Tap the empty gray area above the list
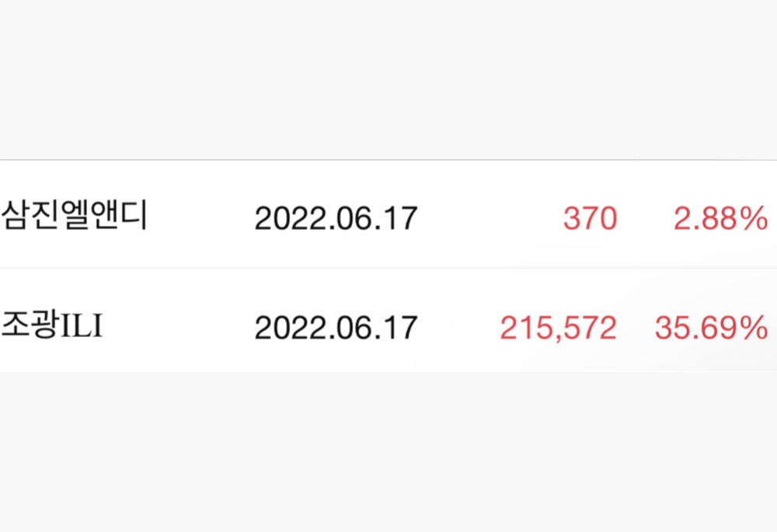777x532 pixels. coord(388,78)
